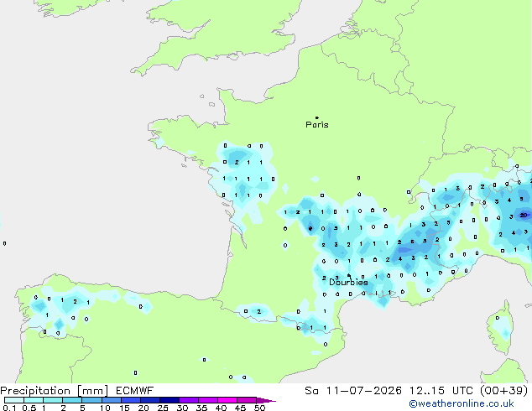This screenshot has height=411, width=532.
Task: Click the Paris city marker dot
Action: pyautogui.click(x=317, y=117)
